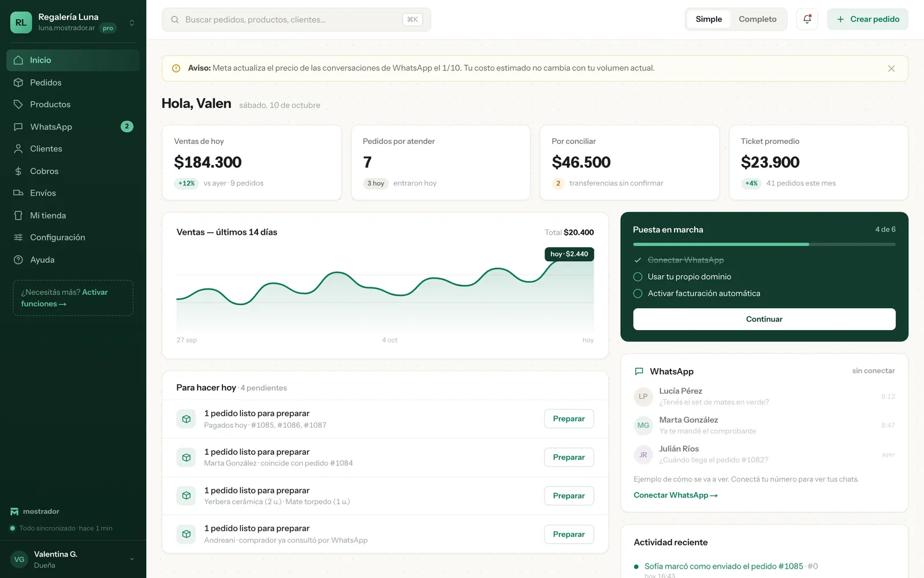Click Continuar in Puesta en marcha
This screenshot has height=578, width=924.
764,319
